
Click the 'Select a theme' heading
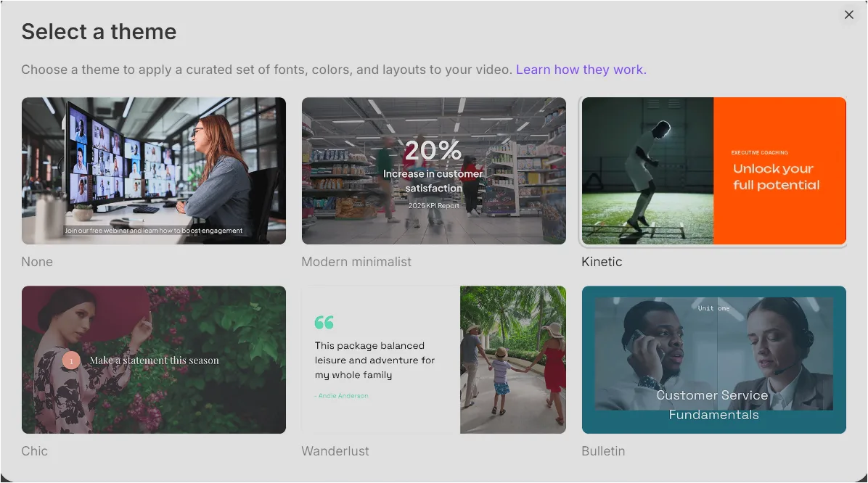pos(99,31)
